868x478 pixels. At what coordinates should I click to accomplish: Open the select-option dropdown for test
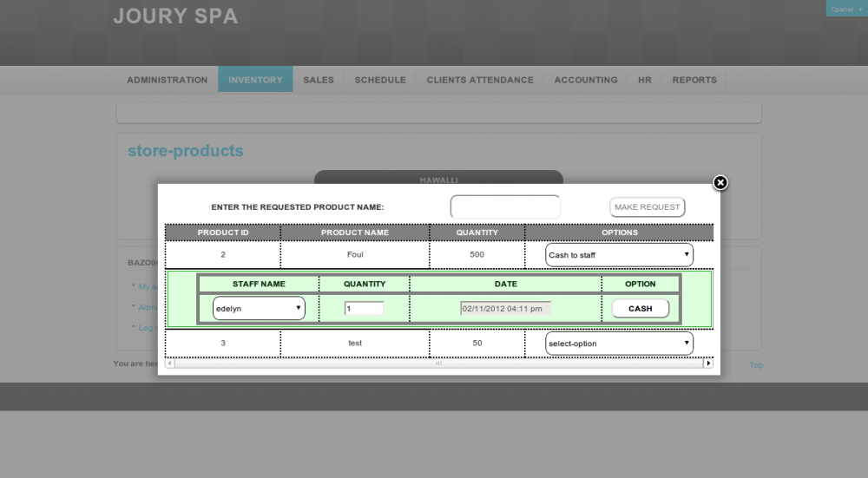pos(619,343)
